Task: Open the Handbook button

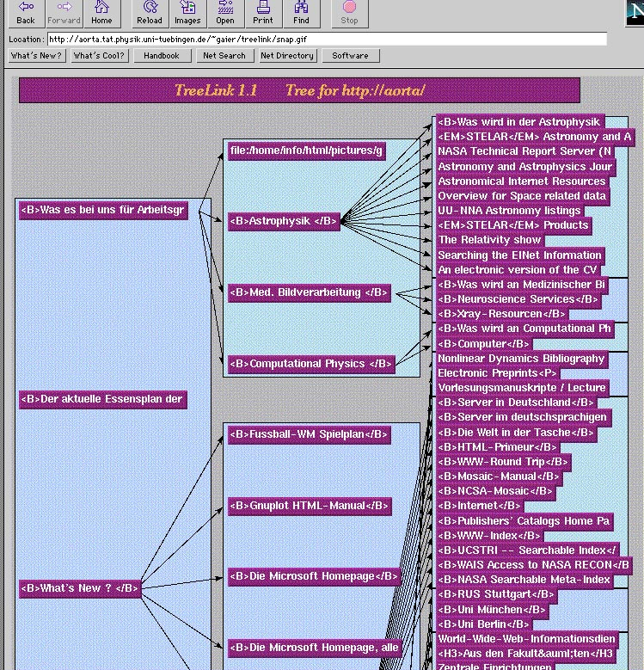Action: (162, 56)
